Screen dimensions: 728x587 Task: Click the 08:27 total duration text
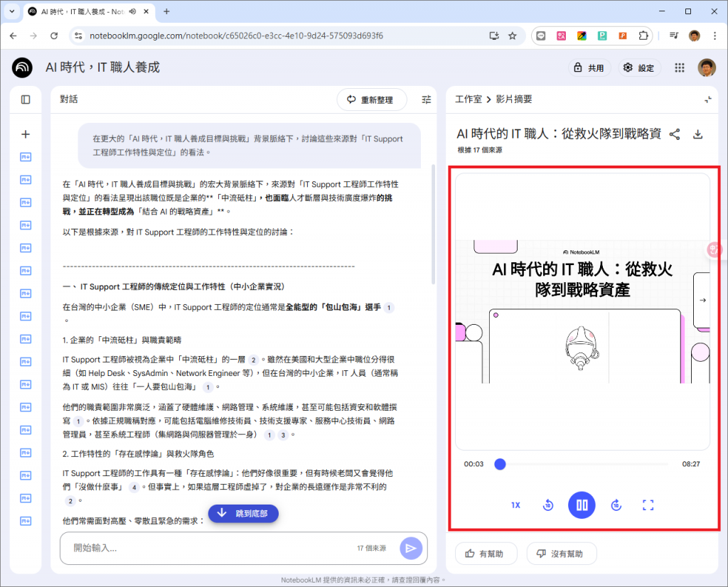[691, 464]
